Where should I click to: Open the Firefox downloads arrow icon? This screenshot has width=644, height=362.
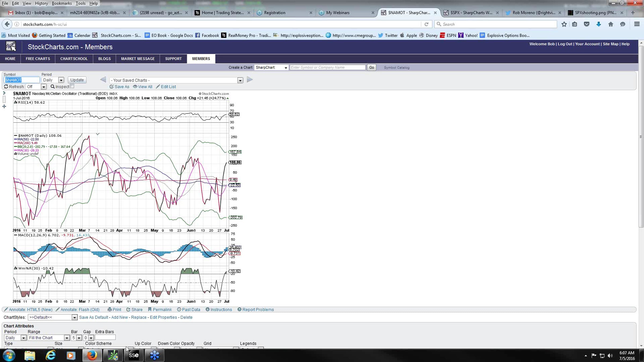[x=599, y=24]
